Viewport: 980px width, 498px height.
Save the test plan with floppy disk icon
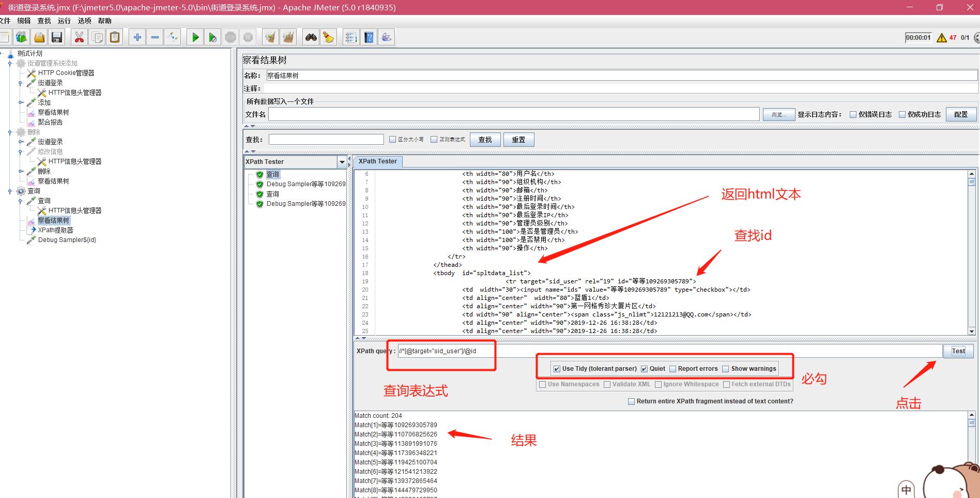tap(57, 37)
